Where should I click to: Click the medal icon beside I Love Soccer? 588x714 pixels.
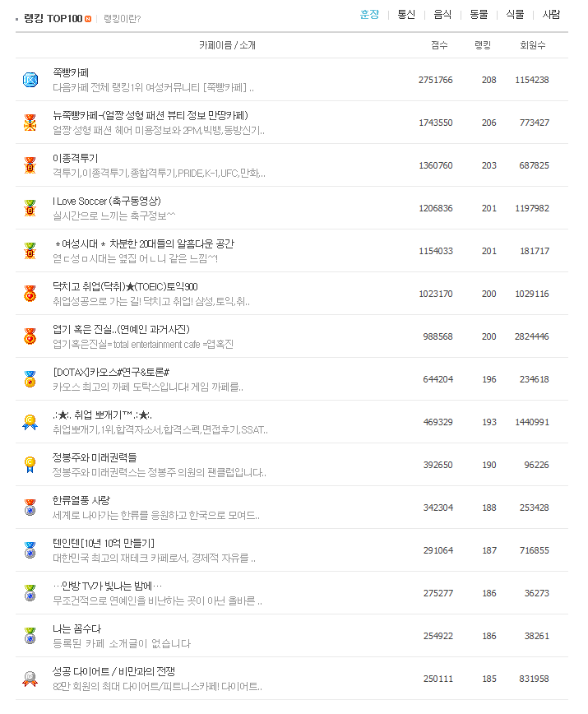pyautogui.click(x=30, y=208)
